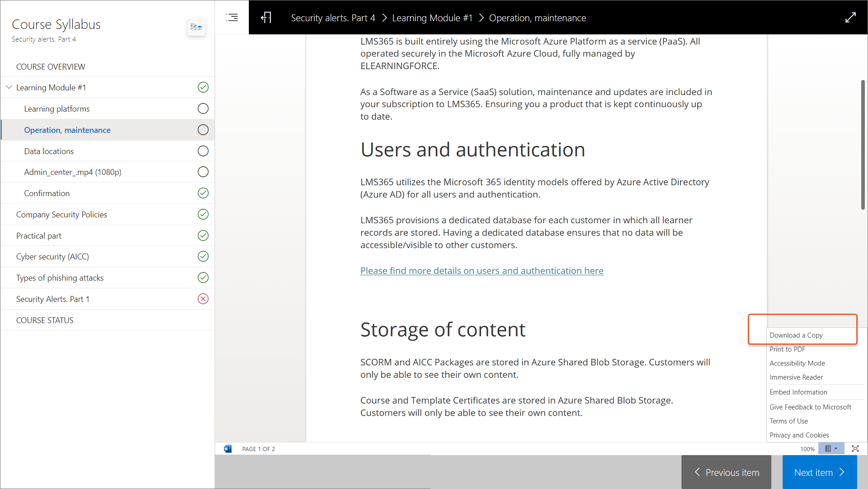Click the Previous item button

click(726, 472)
